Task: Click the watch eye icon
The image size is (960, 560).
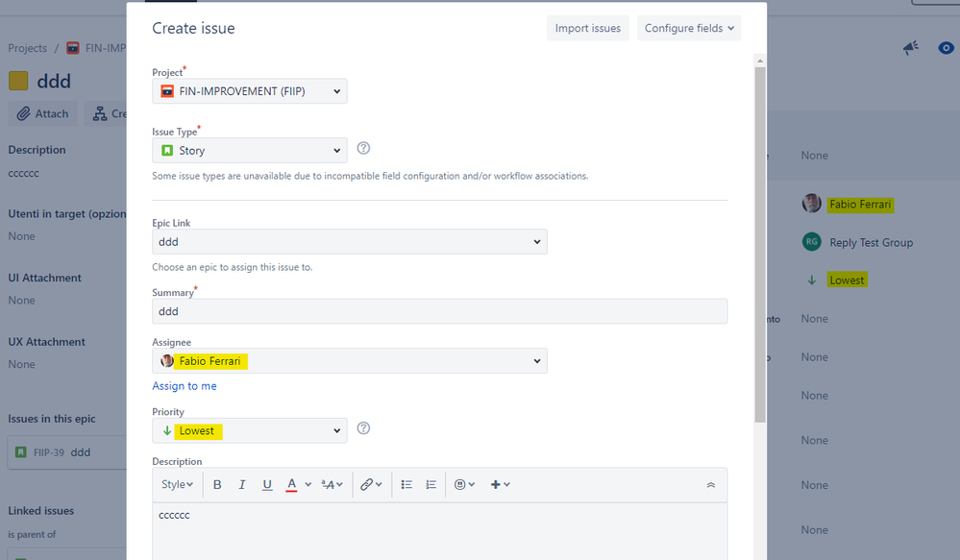Action: click(947, 48)
